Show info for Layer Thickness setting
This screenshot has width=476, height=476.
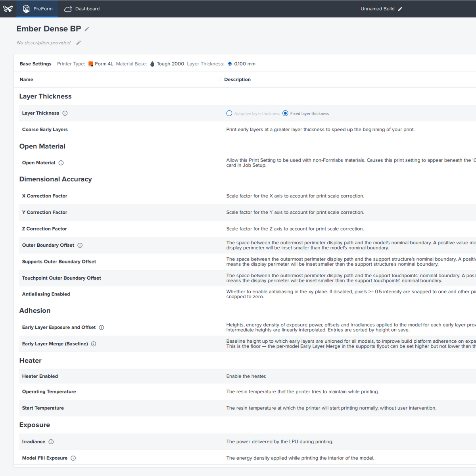(65, 113)
